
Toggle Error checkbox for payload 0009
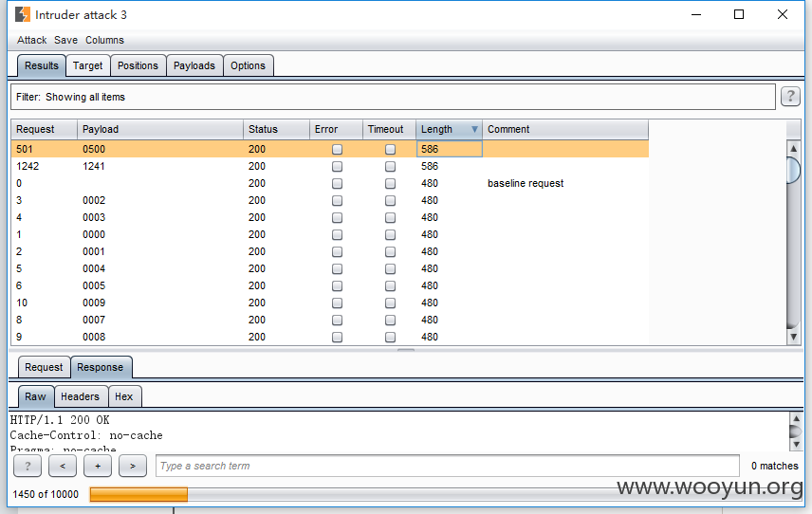click(337, 303)
